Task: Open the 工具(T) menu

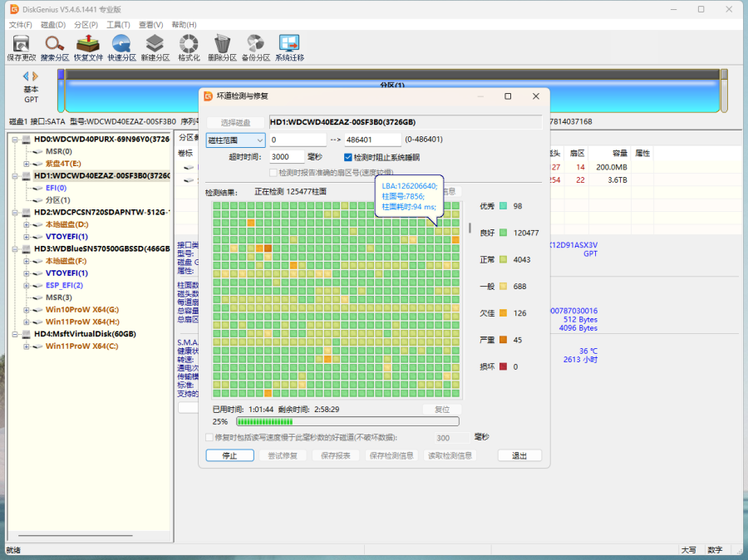Action: [x=118, y=25]
